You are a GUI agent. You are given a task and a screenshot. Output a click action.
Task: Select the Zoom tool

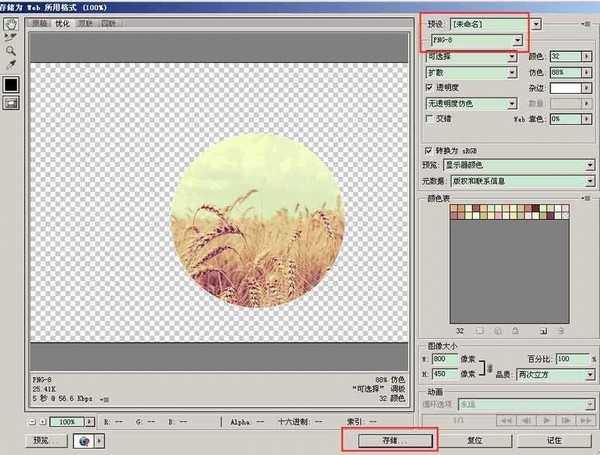pyautogui.click(x=10, y=49)
